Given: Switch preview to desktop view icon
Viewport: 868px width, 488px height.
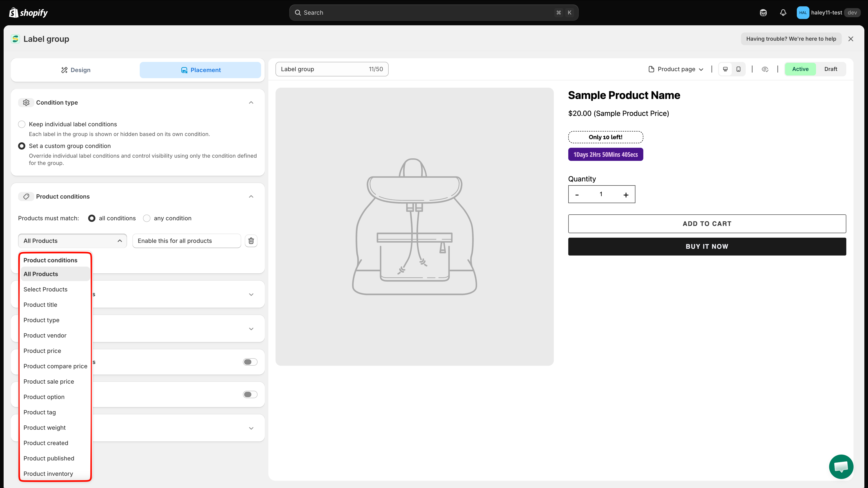Looking at the screenshot, I should click(725, 69).
